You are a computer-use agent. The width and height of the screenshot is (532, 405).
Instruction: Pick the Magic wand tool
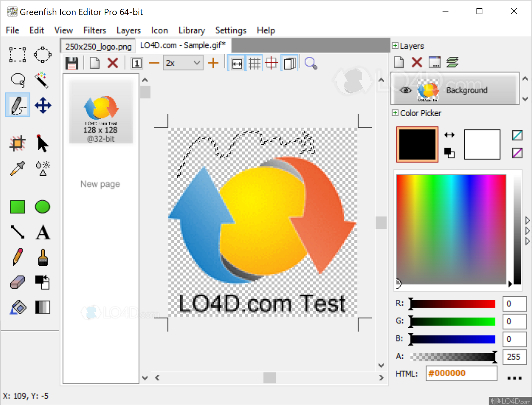[42, 80]
